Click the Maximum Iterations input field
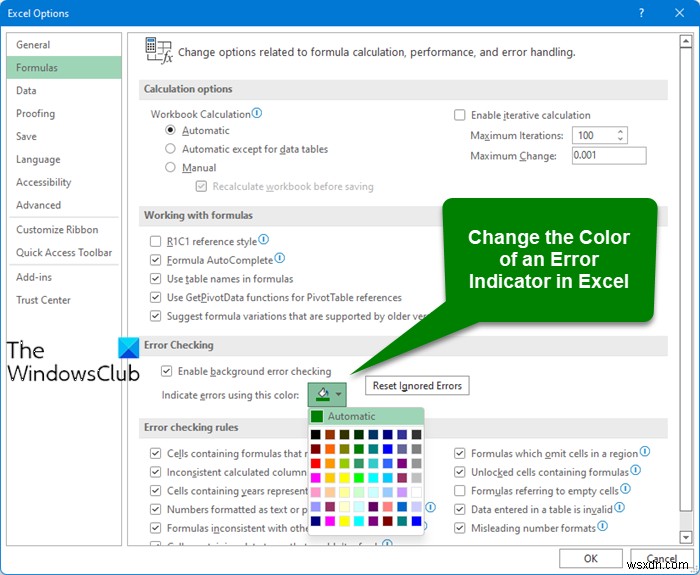Viewport: 700px width, 575px height. 594,135
